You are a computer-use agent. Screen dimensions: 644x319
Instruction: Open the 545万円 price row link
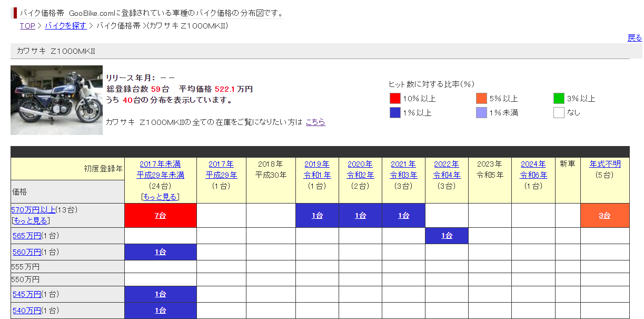coord(27,294)
